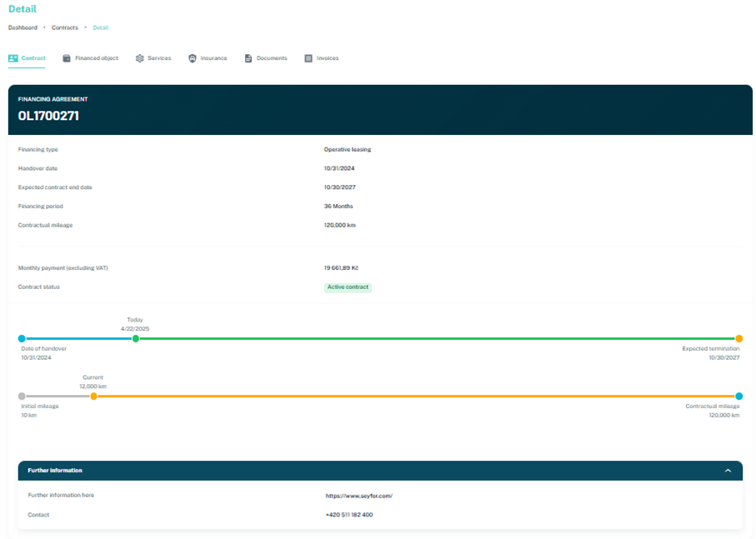Screen dimensions: 756x539
Task: Go to Dashboard in breadcrumb
Action: click(x=23, y=27)
